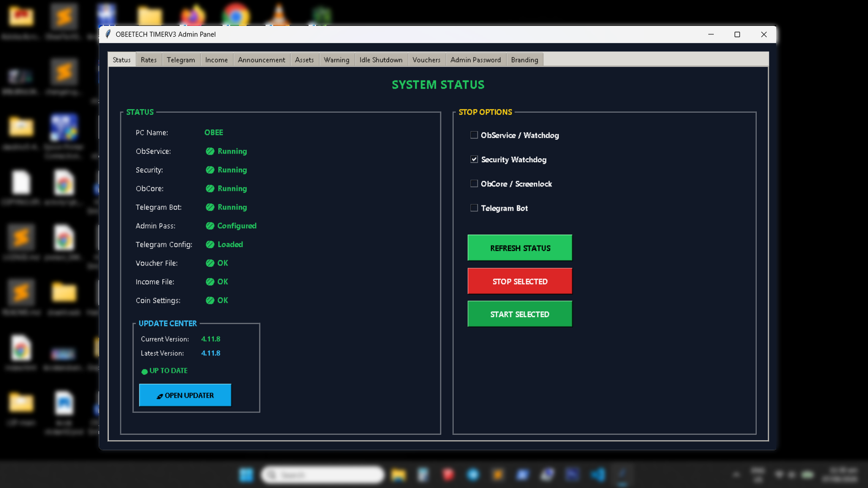Screen dimensions: 868x488
Task: Go to the Income tab
Action: point(216,60)
